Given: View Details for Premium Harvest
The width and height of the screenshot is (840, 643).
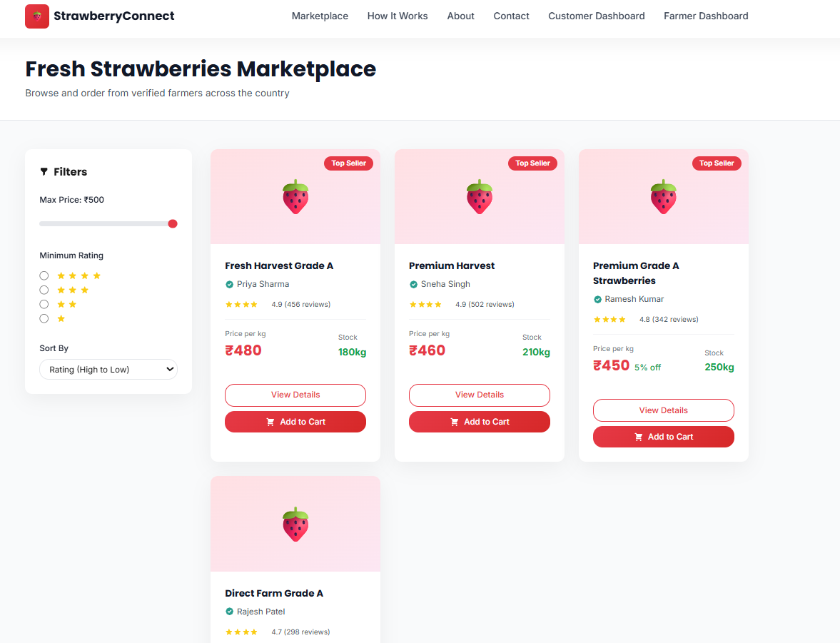Looking at the screenshot, I should tap(480, 395).
